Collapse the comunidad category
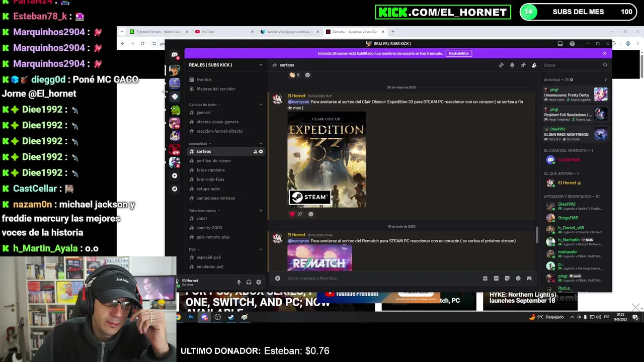644x362 pixels. pyautogui.click(x=200, y=144)
